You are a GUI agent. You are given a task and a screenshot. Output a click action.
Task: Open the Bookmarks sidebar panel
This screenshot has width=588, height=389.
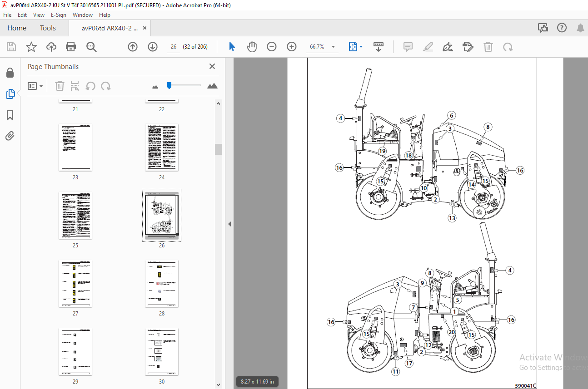tap(10, 115)
